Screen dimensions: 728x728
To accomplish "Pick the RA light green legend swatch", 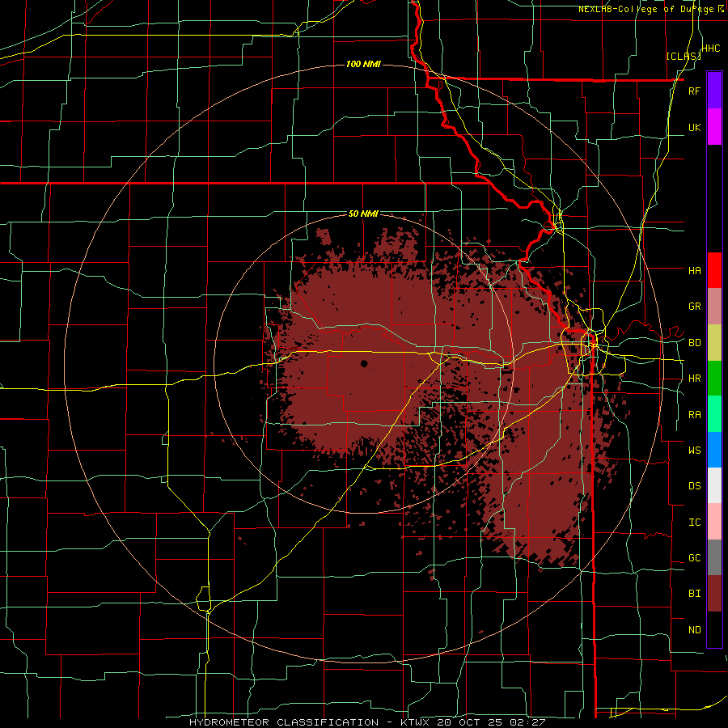I will (714, 414).
